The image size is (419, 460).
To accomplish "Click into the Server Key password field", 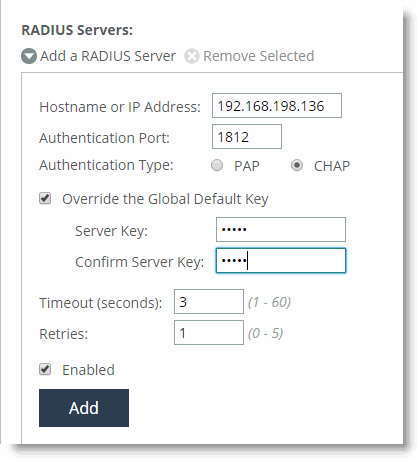I will (x=281, y=229).
